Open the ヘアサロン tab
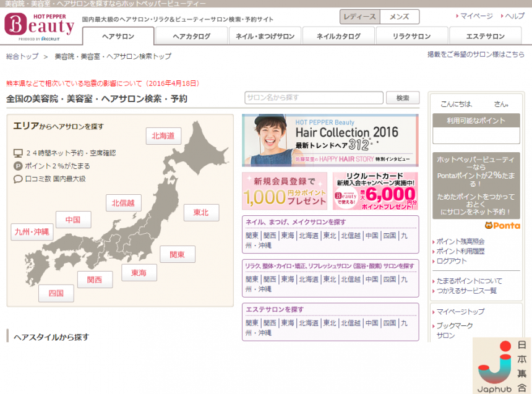Screen dimensions: 532x394 coord(118,36)
